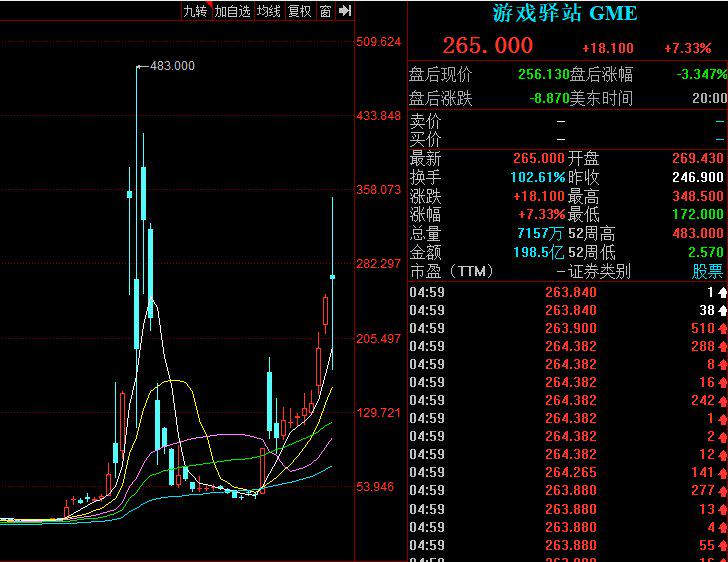The image size is (728, 562).
Task: Click 52-week low value 2.570
Action: (x=706, y=252)
